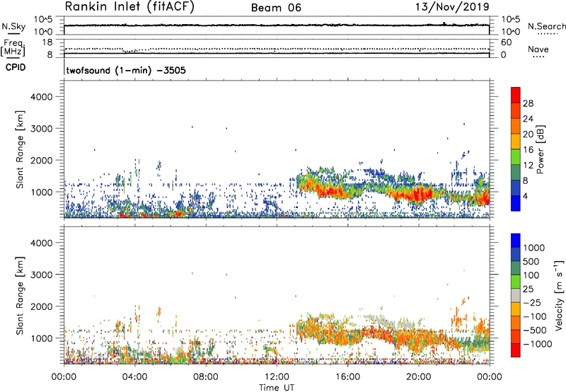Click the grey -25 to 25 velocity band
The height and width of the screenshot is (392, 566).
[516, 295]
